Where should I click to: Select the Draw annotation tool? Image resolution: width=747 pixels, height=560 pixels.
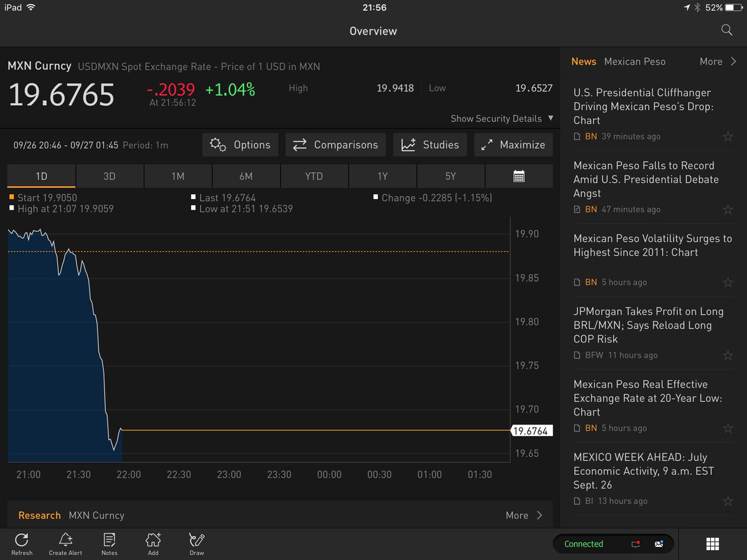pos(196,543)
